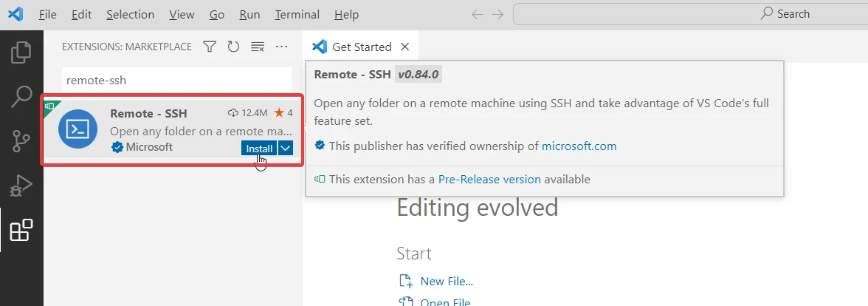
Task: Open the microsoft.com link
Action: pos(579,146)
